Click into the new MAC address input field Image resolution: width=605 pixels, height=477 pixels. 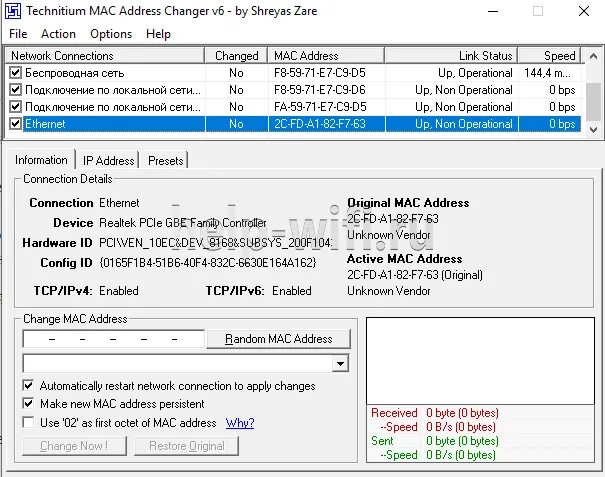point(113,339)
